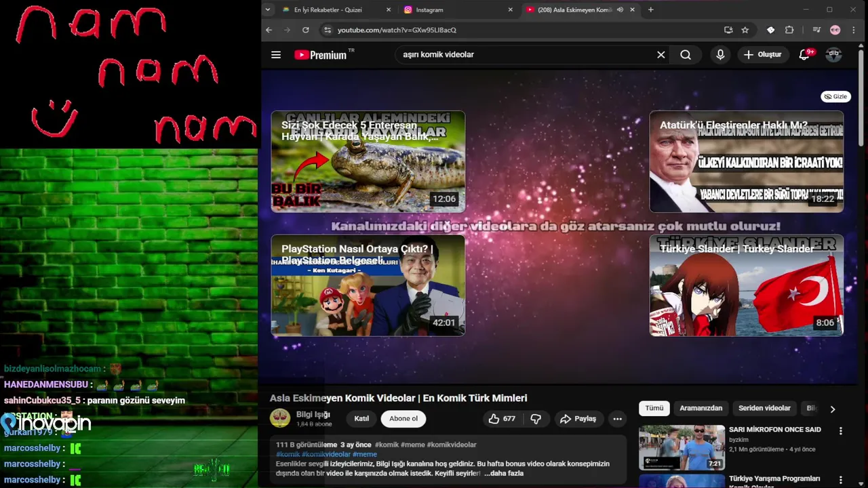This screenshot has width=868, height=488.
Task: Open the tab search dropdown arrow
Action: pyautogui.click(x=268, y=9)
